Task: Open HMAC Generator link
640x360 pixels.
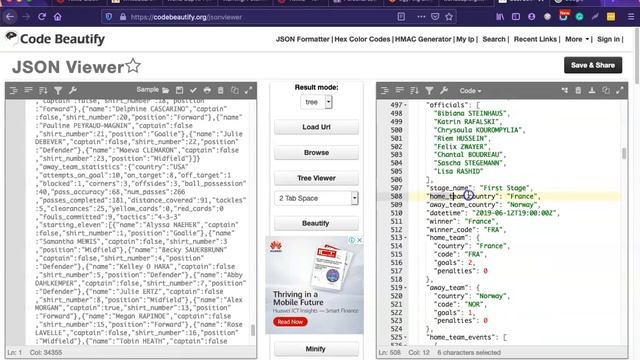Action: click(423, 39)
